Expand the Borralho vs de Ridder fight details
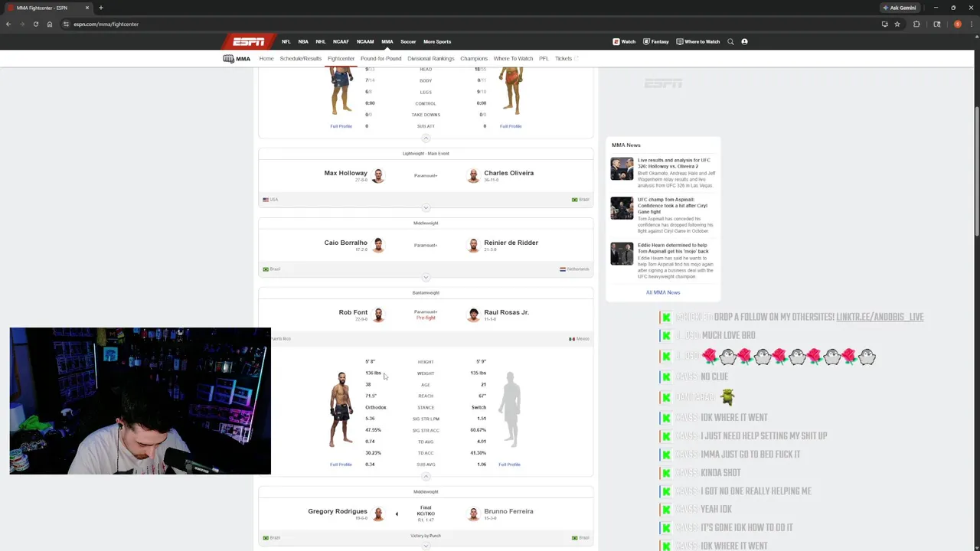980x551 pixels. coord(426,277)
